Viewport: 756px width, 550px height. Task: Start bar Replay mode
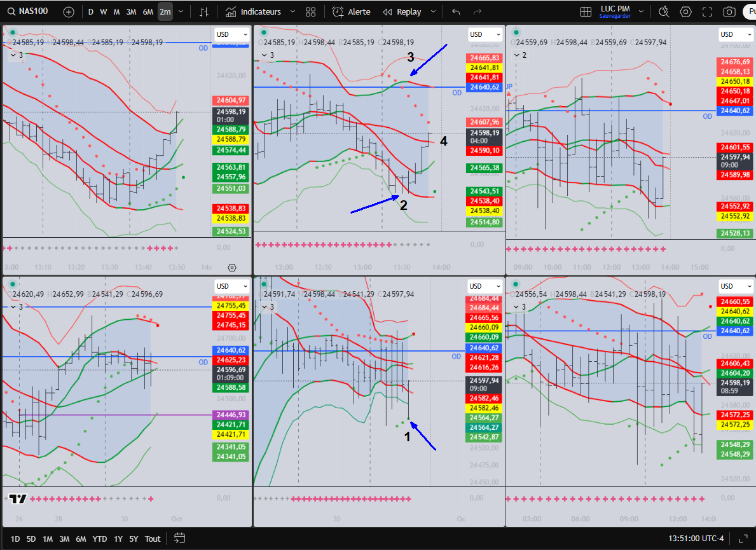click(402, 11)
